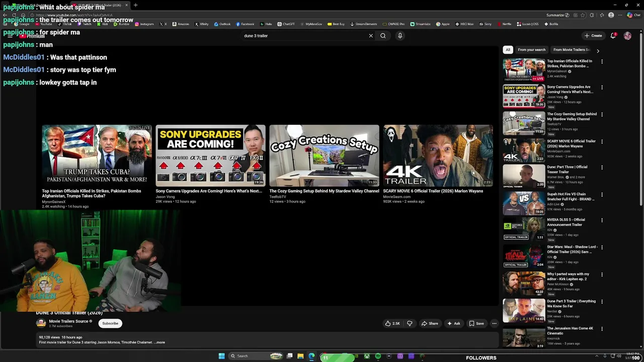This screenshot has width=644, height=362.
Task: Click the MyronGainesX channel name under endscreen video
Action: 54,202
